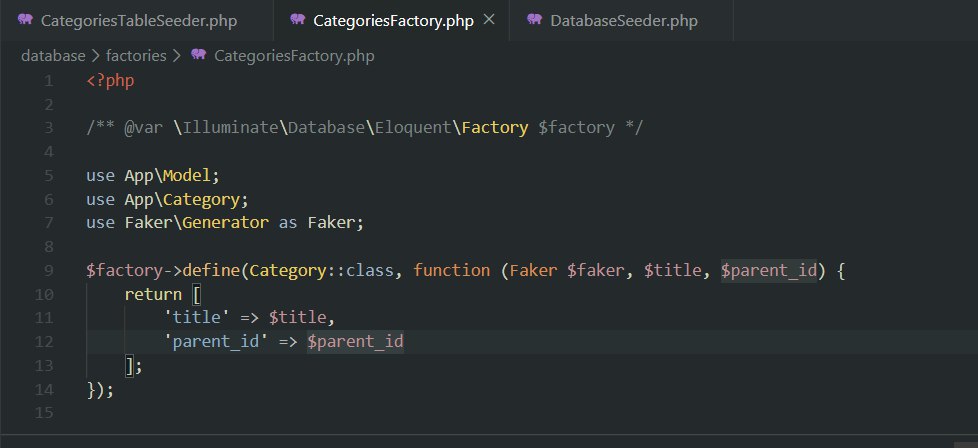978x448 pixels.
Task: Click the 'function' keyword on line 9
Action: point(452,271)
